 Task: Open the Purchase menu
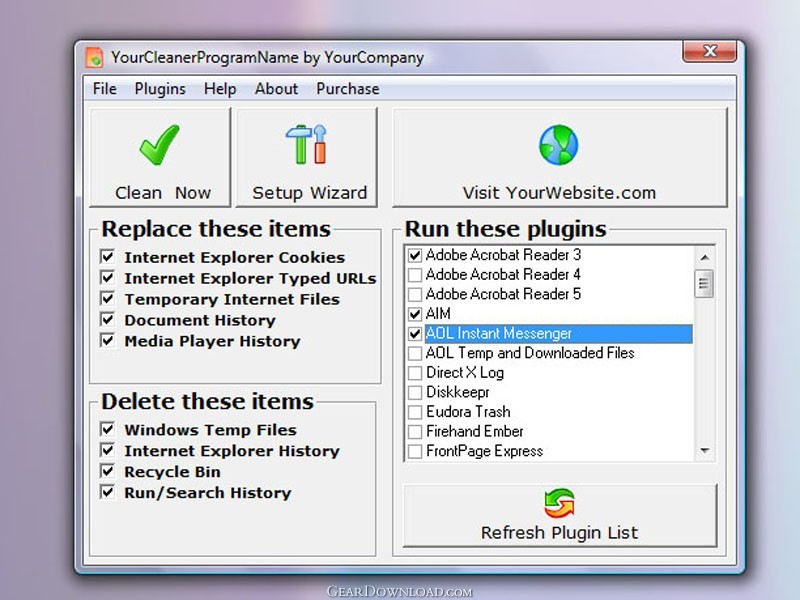click(347, 89)
